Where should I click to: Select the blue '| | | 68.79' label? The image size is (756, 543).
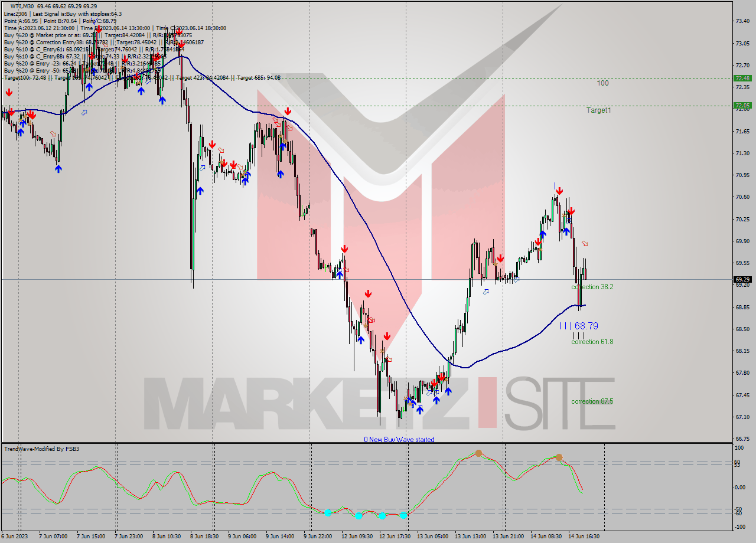[579, 326]
